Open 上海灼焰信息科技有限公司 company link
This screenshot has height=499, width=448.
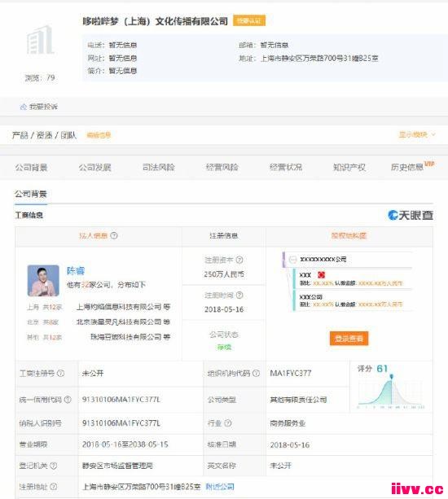click(119, 307)
